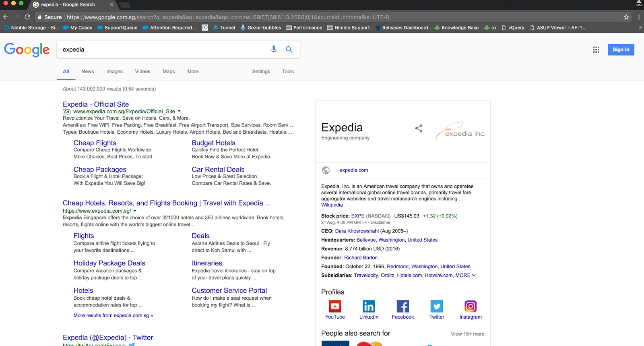The width and height of the screenshot is (644, 346).
Task: Click More results from expedia.com.sg
Action: tap(113, 315)
